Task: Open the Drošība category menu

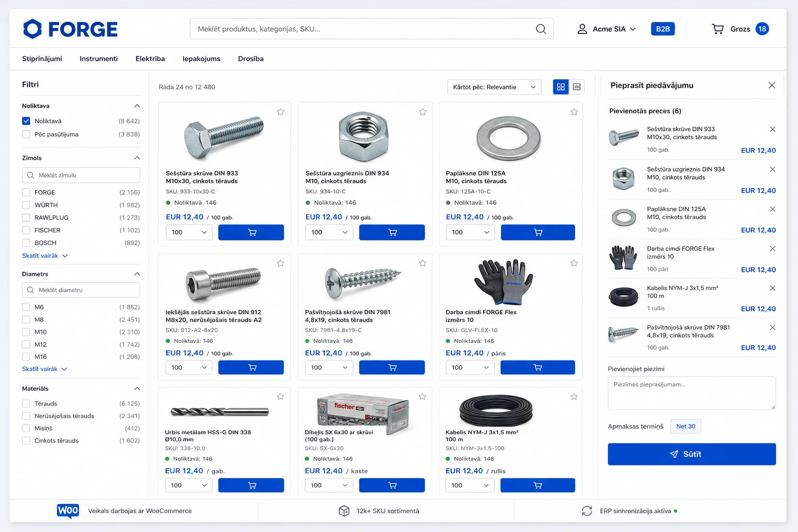Action: (x=251, y=59)
